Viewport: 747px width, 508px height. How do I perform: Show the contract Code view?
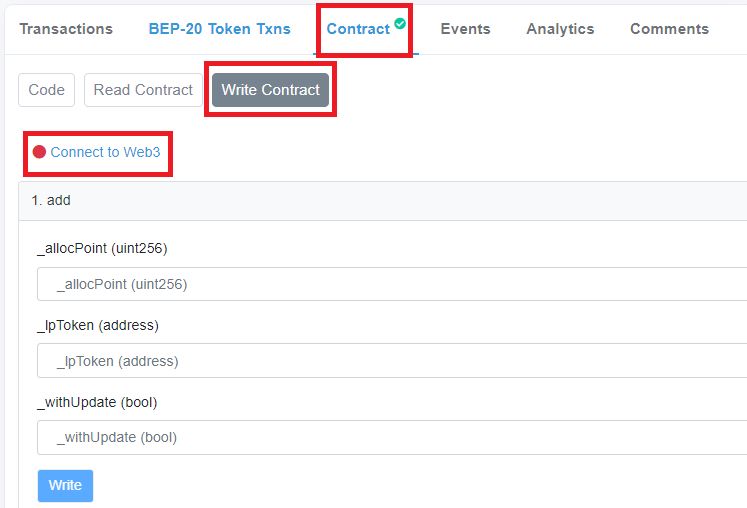click(46, 90)
